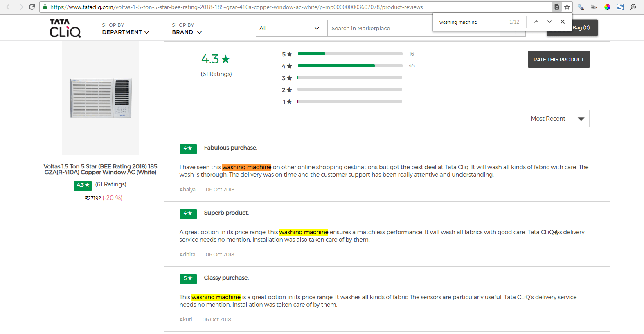This screenshot has width=644, height=334.
Task: Jump to previous find result
Action: click(x=536, y=22)
